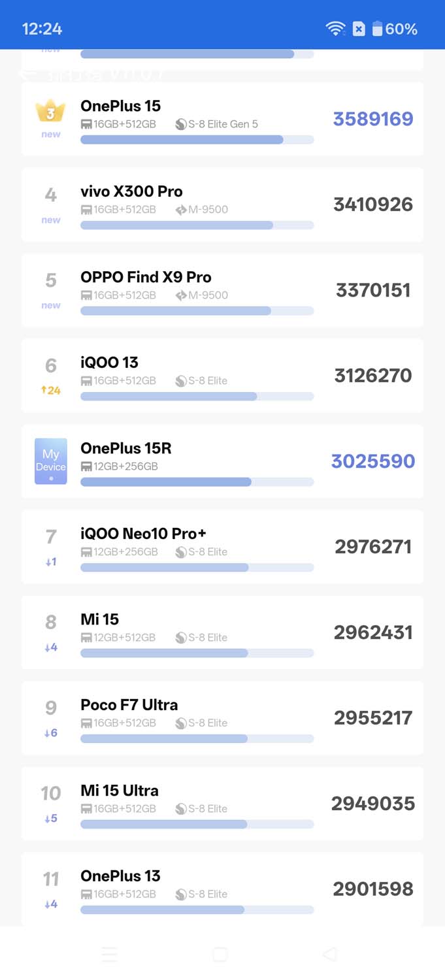Tap the gold crown rank 3 badge
Viewport: 445px width, 980px height.
(50, 112)
